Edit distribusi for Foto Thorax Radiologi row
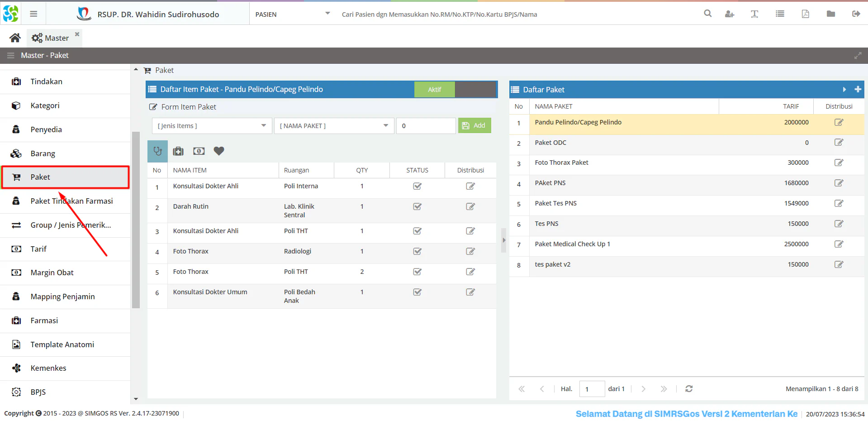This screenshot has height=421, width=868. pos(470,252)
